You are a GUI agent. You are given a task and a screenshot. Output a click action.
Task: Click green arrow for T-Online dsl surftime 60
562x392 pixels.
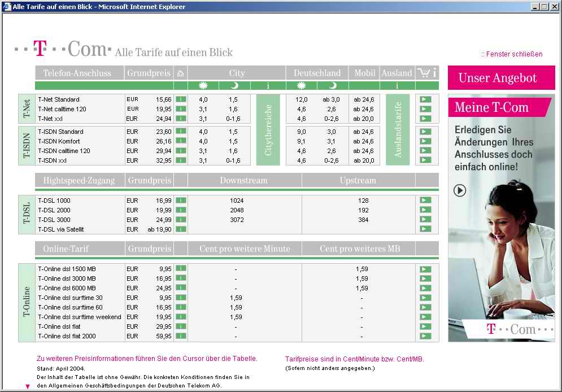tap(425, 307)
